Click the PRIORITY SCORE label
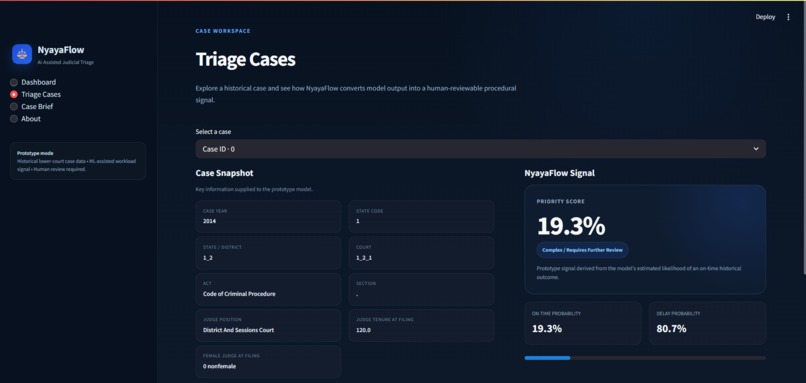Viewport: 806px width, 383px height. [x=561, y=202]
